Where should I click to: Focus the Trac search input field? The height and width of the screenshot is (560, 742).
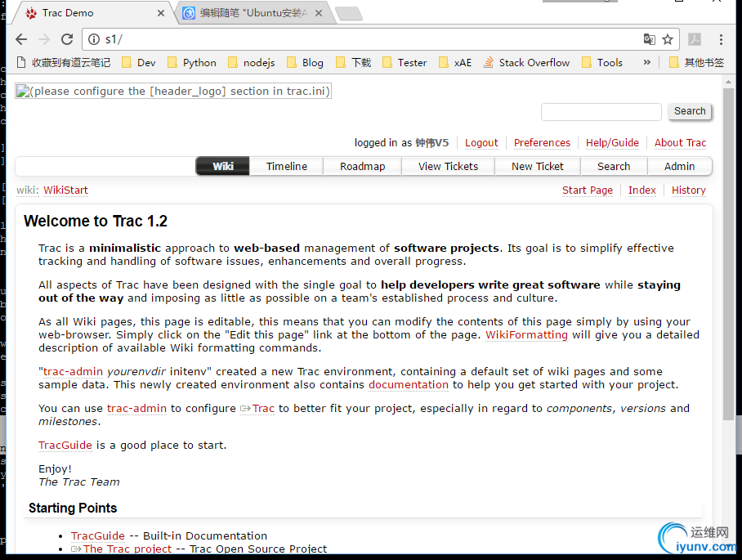pos(601,112)
